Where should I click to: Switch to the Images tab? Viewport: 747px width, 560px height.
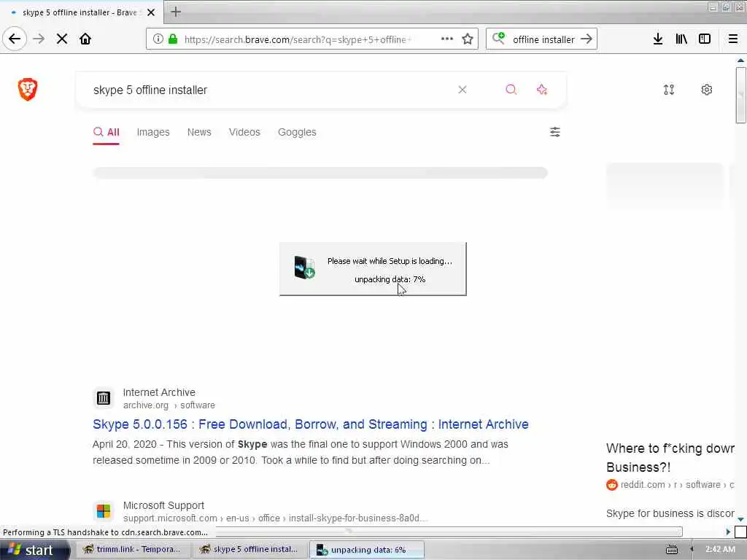coord(153,132)
